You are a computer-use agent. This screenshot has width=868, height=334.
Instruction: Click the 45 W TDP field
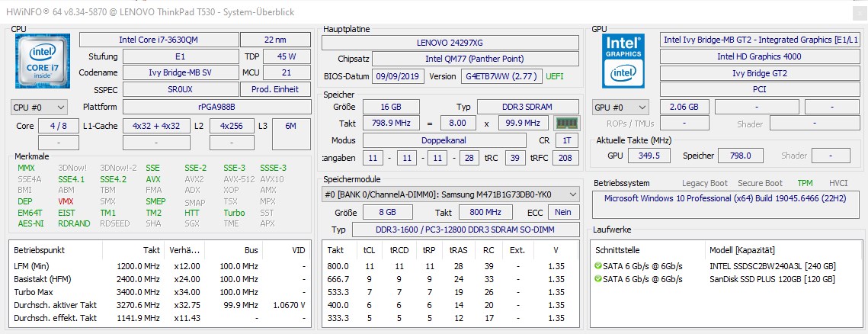click(x=287, y=56)
